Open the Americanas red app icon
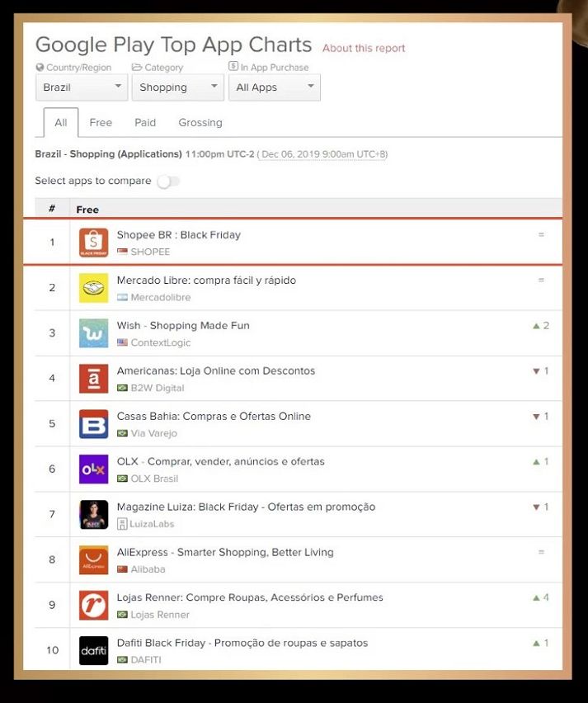Image resolution: width=588 pixels, height=703 pixels. [94, 379]
